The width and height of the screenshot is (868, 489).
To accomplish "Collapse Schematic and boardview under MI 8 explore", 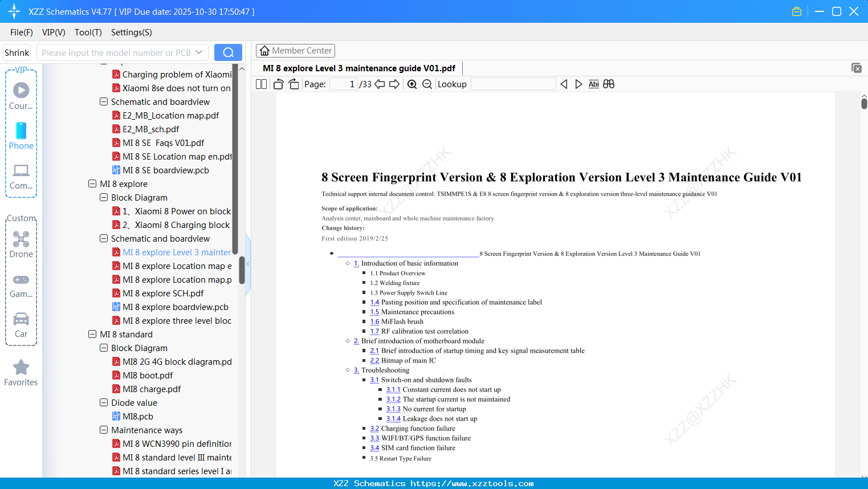I will pyautogui.click(x=104, y=239).
